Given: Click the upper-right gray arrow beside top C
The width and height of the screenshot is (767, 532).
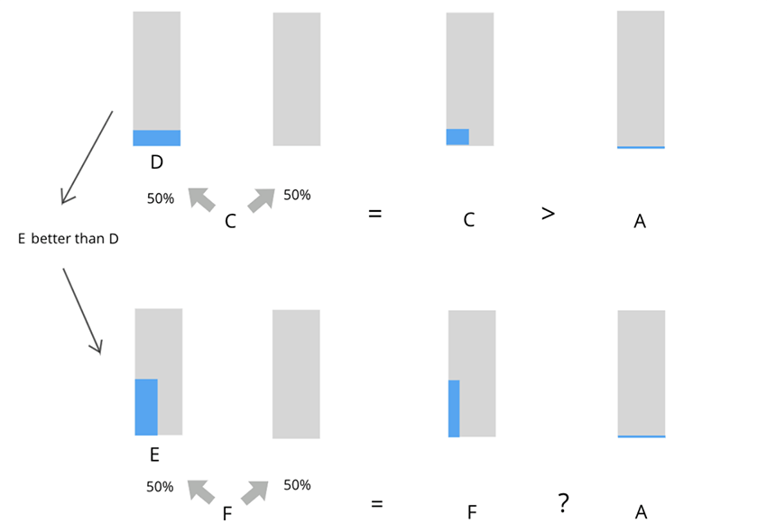Looking at the screenshot, I should pyautogui.click(x=261, y=200).
